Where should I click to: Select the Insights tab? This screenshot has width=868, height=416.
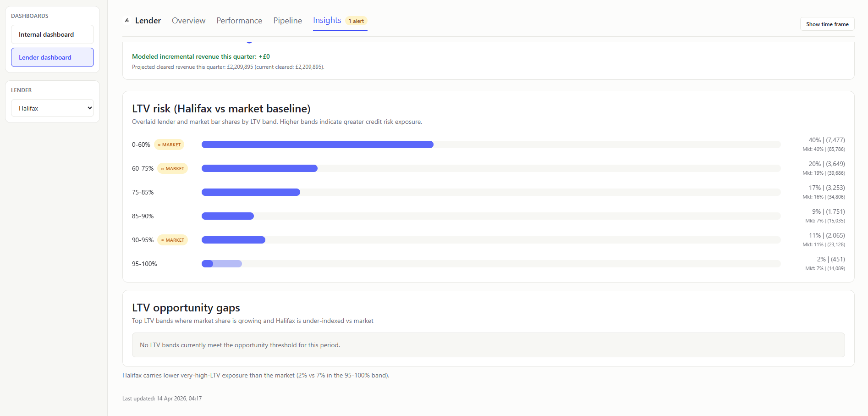326,20
